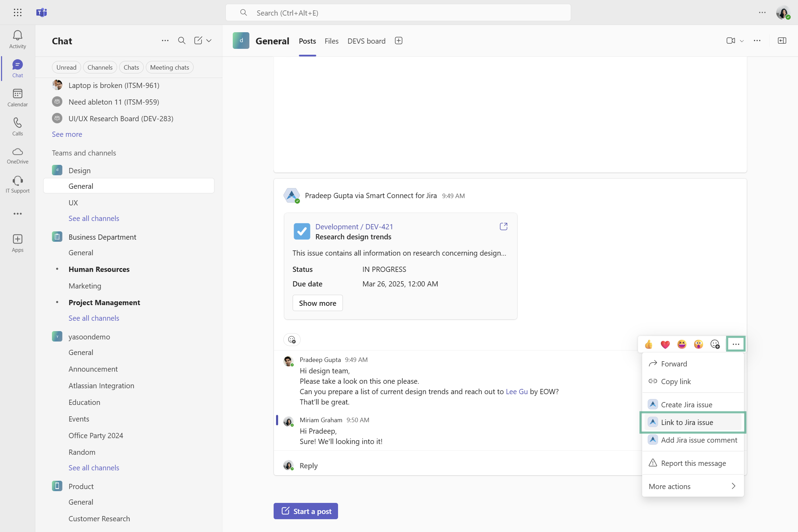
Task: Click the Show more button
Action: tap(317, 303)
